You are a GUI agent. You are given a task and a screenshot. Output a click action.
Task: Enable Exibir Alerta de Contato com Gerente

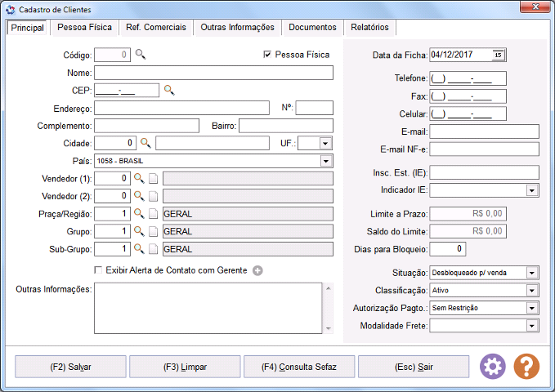point(99,269)
